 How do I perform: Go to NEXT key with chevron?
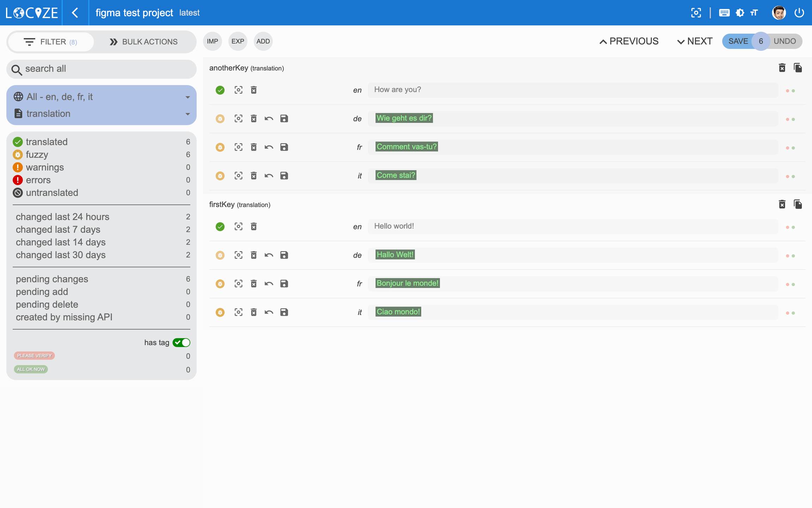click(x=694, y=41)
